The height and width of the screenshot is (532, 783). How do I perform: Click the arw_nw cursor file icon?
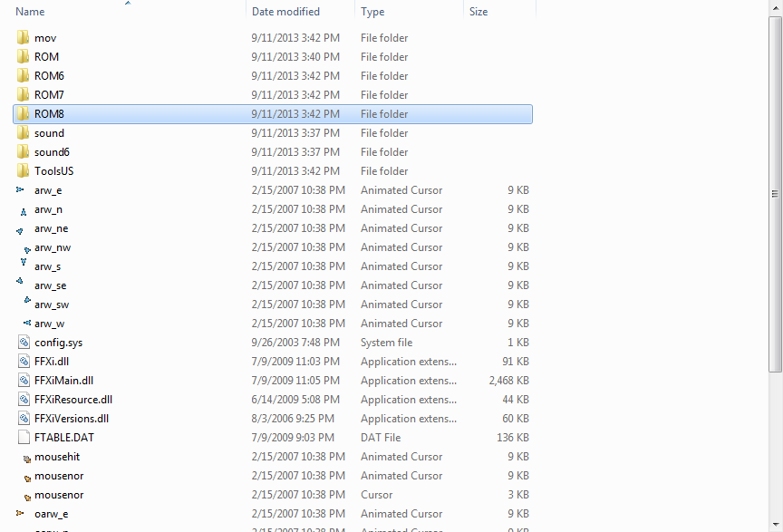[26, 247]
